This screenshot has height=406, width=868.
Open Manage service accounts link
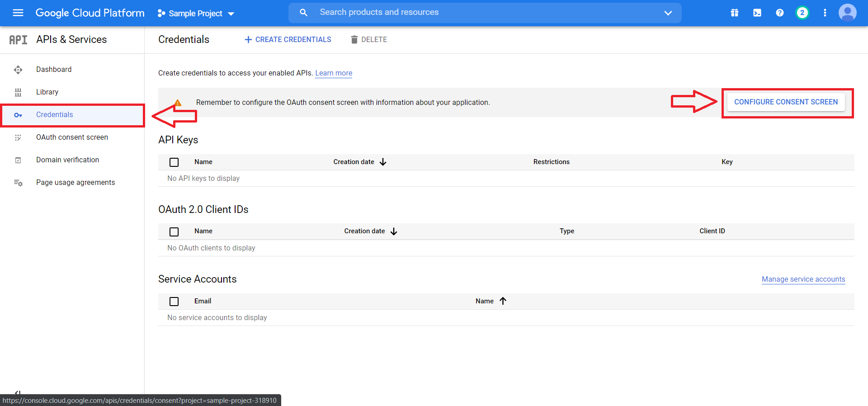tap(803, 279)
